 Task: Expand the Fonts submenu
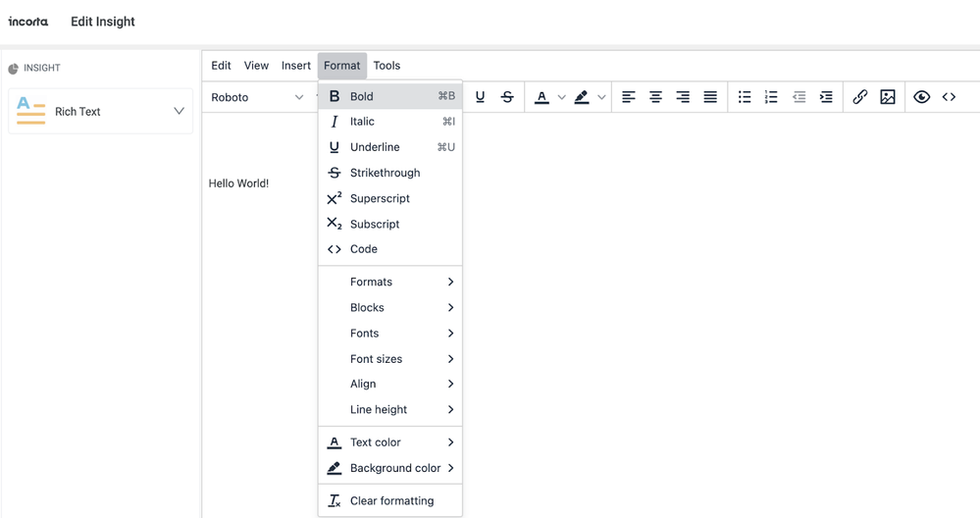[390, 333]
